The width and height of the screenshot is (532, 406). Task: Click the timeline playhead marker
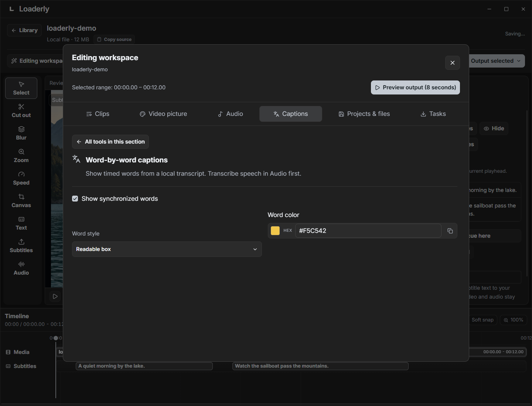click(x=56, y=338)
